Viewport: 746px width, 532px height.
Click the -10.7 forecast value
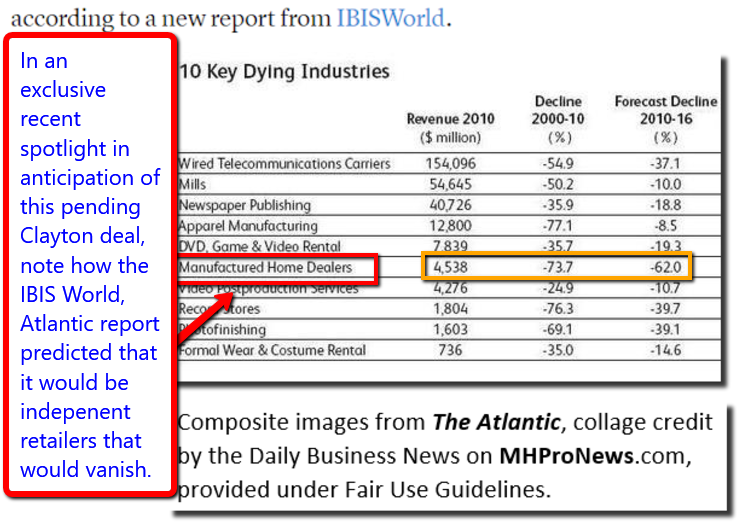[x=666, y=288]
